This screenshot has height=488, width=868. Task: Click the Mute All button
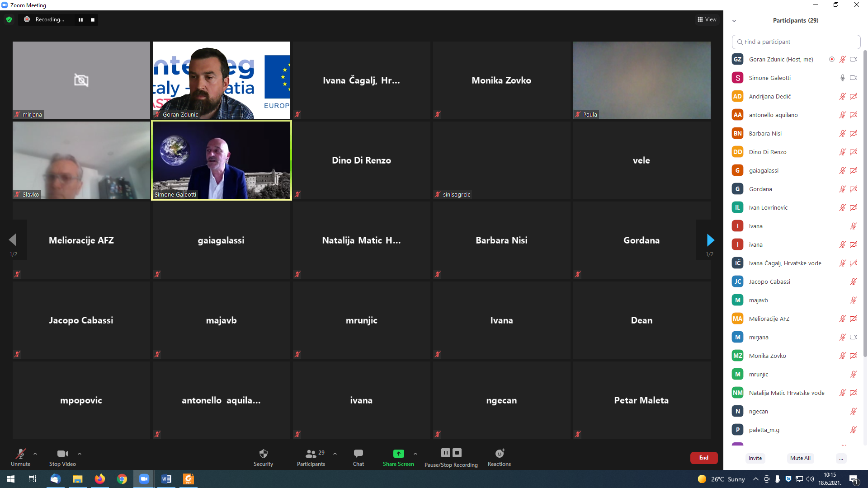click(800, 458)
